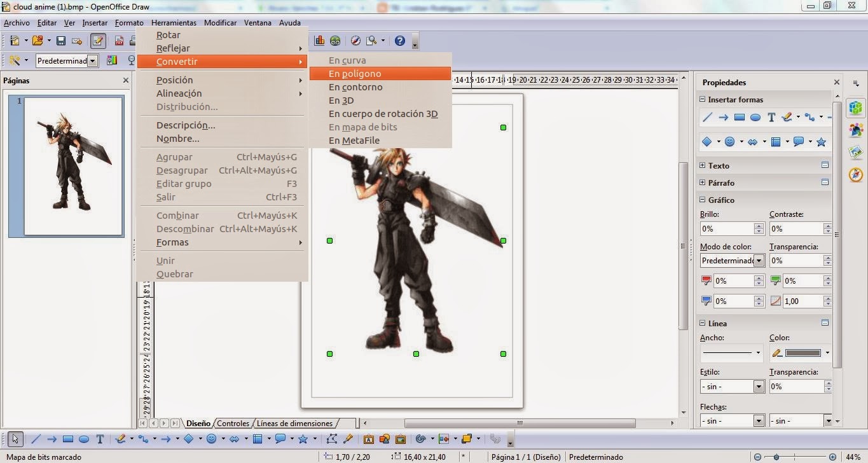The image size is (868, 463).
Task: Click the document as e-mail icon
Action: point(78,41)
